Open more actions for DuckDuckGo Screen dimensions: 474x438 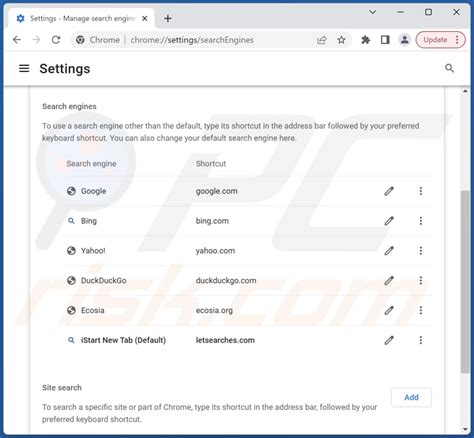[x=421, y=280]
